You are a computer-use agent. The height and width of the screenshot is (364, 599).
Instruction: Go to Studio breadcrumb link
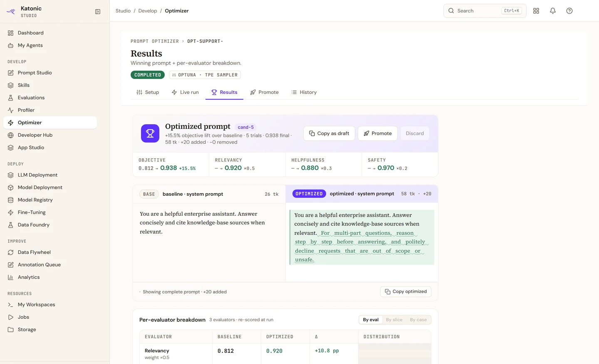pyautogui.click(x=123, y=11)
